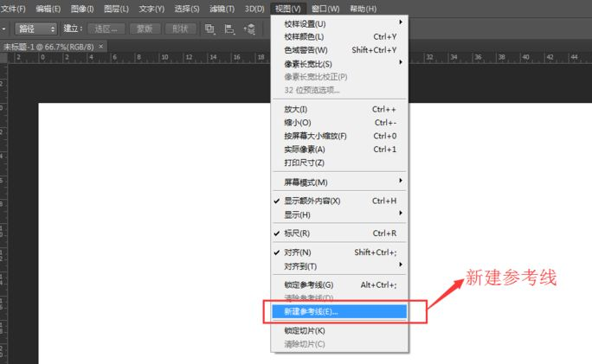Open the 图像(I) menu
Viewport: 592px width, 364px height.
[x=82, y=9]
